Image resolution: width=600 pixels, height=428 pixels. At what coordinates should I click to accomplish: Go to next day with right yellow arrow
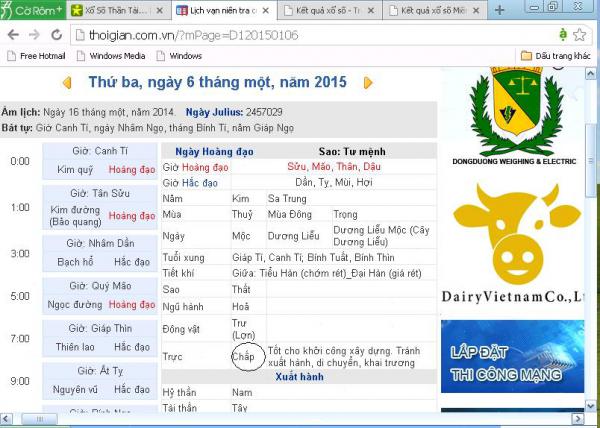[x=368, y=83]
